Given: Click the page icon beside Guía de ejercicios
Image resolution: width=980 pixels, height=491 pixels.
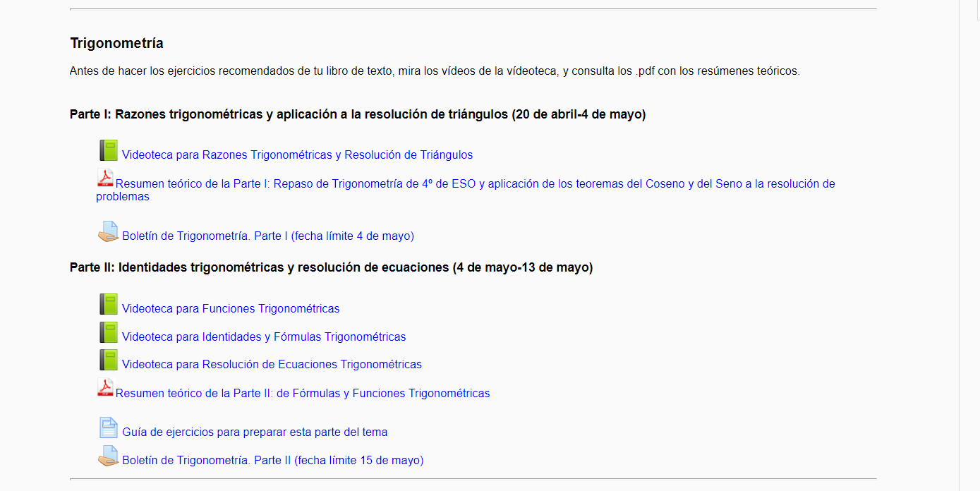Looking at the screenshot, I should pyautogui.click(x=108, y=428).
